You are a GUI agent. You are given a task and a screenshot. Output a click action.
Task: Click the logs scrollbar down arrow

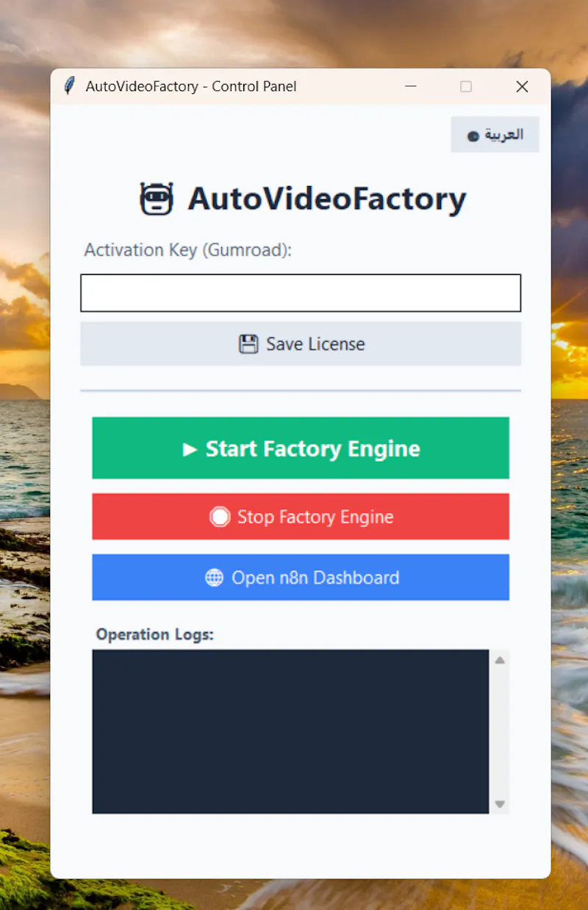click(x=500, y=804)
